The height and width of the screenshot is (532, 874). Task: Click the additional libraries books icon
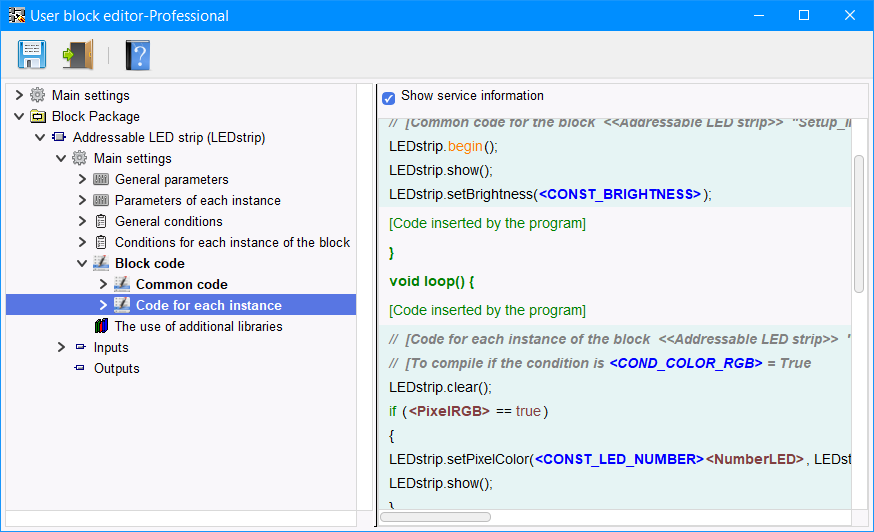[x=101, y=327]
